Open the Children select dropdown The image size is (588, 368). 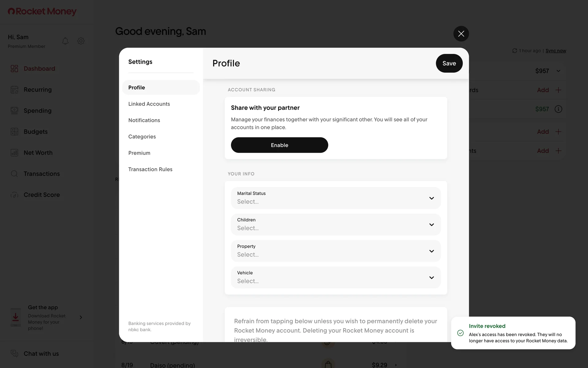336,224
